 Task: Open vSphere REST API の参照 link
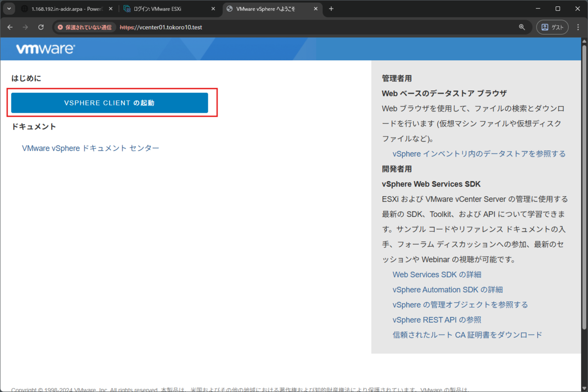tap(437, 320)
